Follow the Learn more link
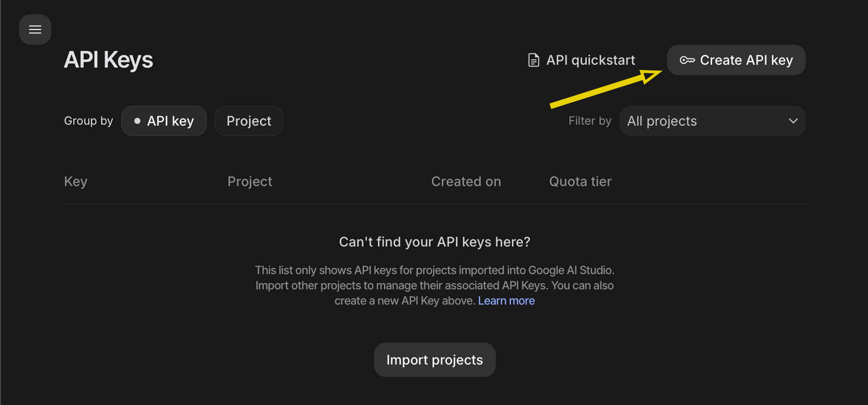 pyautogui.click(x=506, y=301)
